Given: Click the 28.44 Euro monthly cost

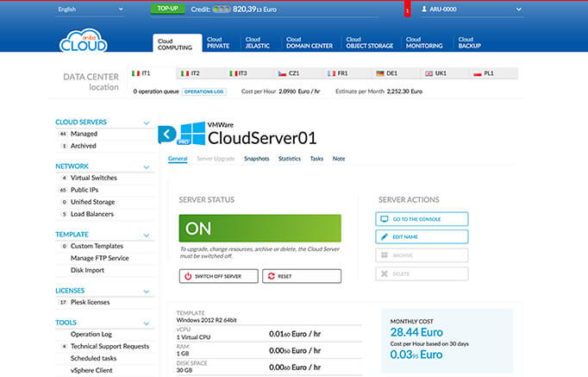Looking at the screenshot, I should point(416,332).
